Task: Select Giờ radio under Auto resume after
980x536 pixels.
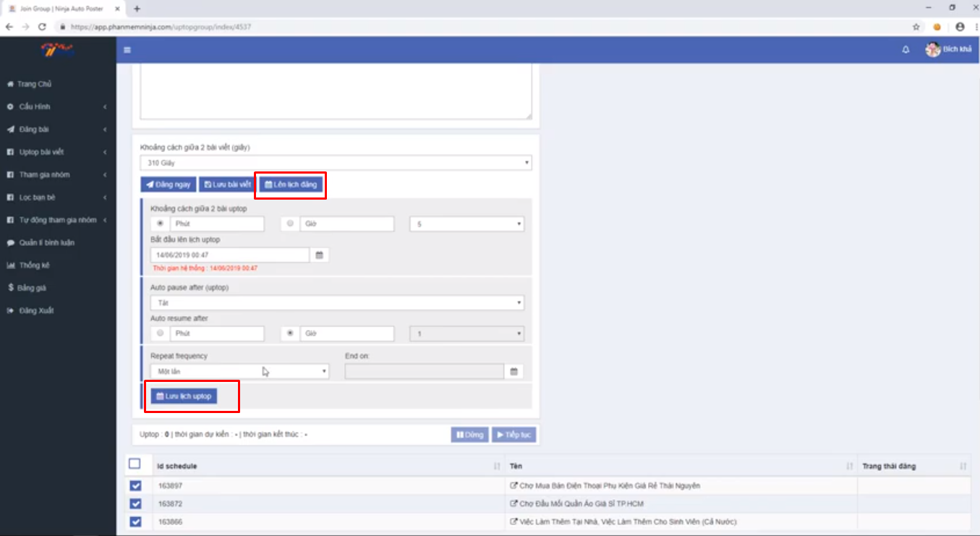Action: coord(290,333)
